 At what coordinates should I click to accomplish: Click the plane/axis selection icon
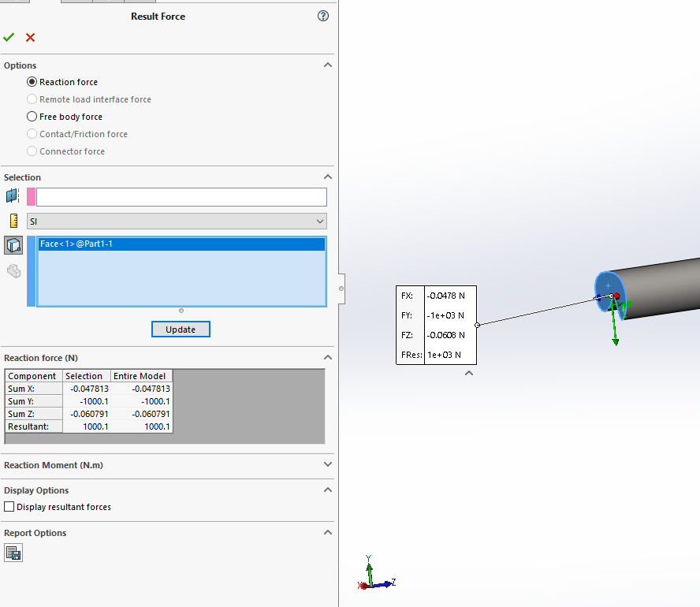(x=13, y=196)
